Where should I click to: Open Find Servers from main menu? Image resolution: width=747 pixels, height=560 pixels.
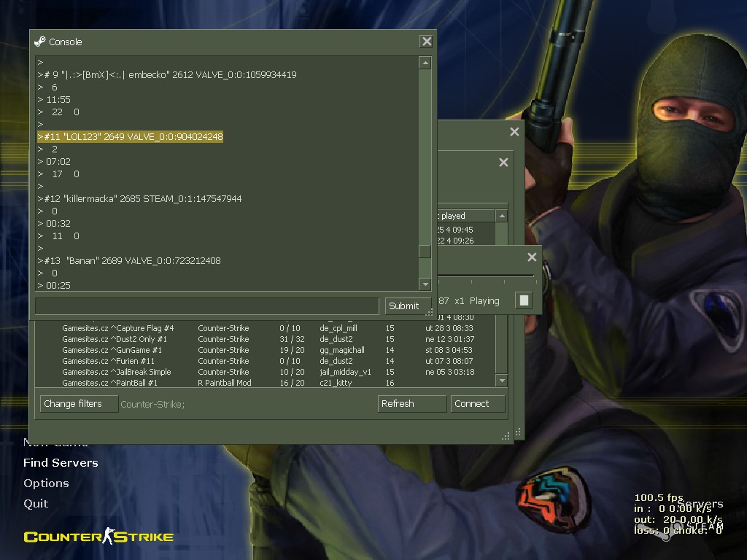pos(61,463)
